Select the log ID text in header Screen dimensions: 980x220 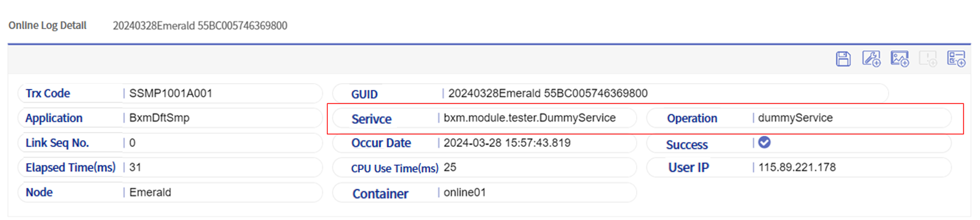pos(200,26)
